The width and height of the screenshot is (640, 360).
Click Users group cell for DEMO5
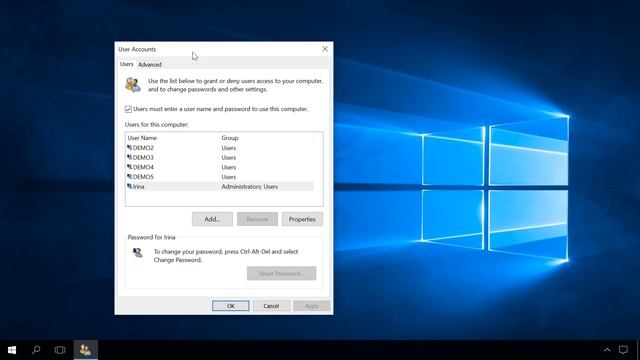(229, 177)
